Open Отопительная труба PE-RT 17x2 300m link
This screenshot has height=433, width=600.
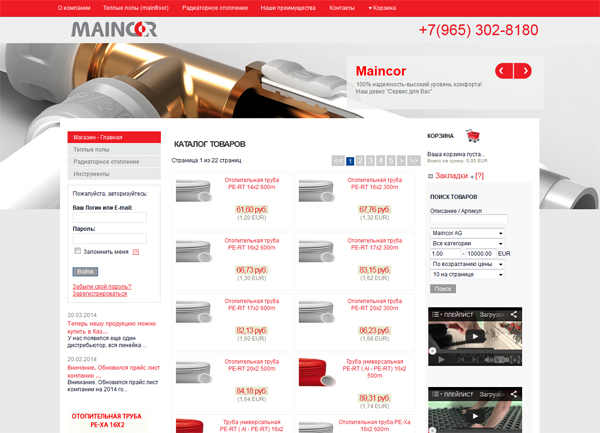[375, 244]
